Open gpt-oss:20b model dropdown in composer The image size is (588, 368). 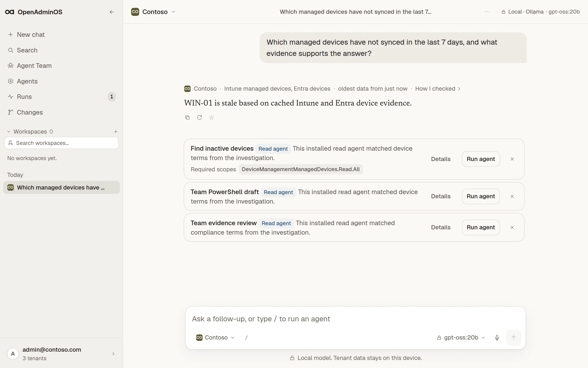pyautogui.click(x=461, y=338)
